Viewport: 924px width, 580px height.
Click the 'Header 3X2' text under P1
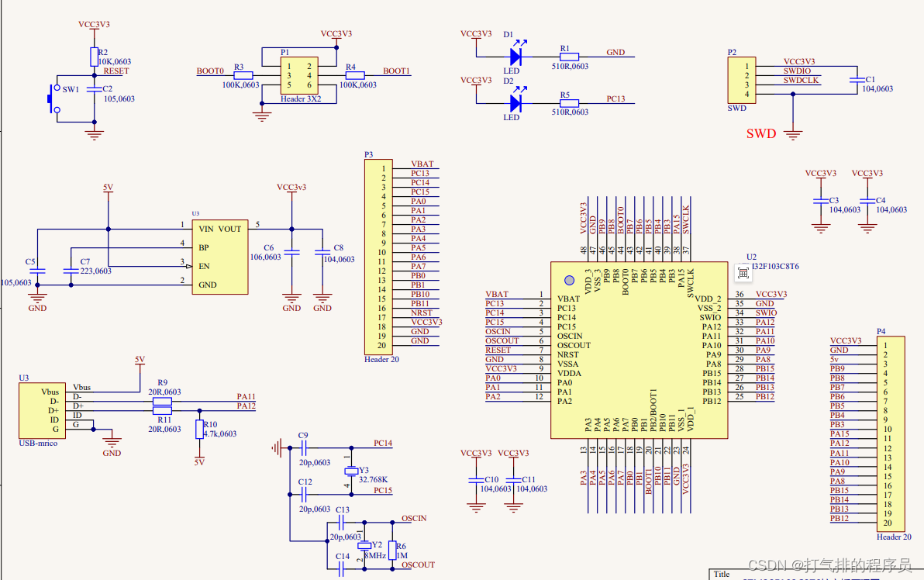point(301,99)
